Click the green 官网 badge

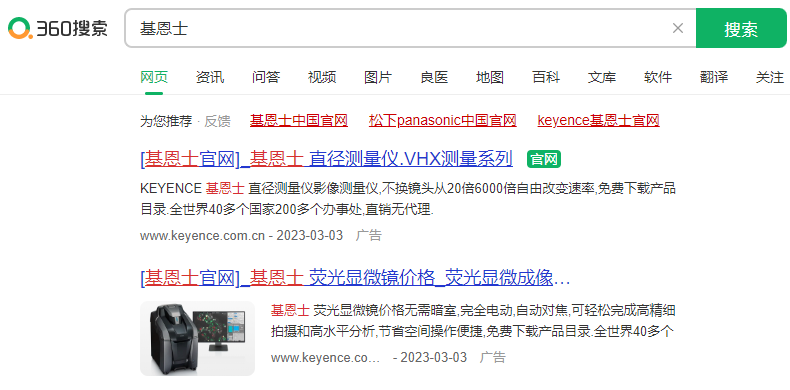point(544,159)
